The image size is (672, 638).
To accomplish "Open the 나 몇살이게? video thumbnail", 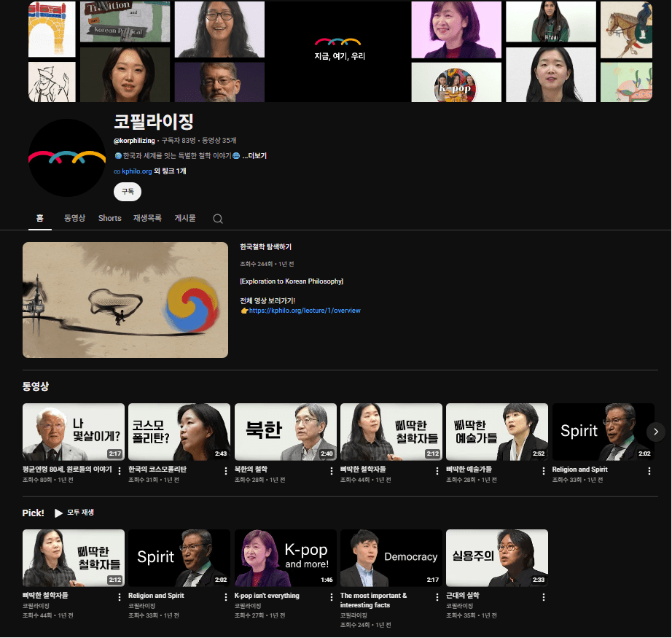I will [x=74, y=432].
